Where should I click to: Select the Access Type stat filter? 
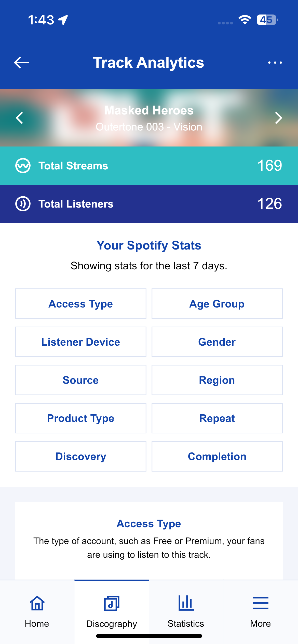81,304
